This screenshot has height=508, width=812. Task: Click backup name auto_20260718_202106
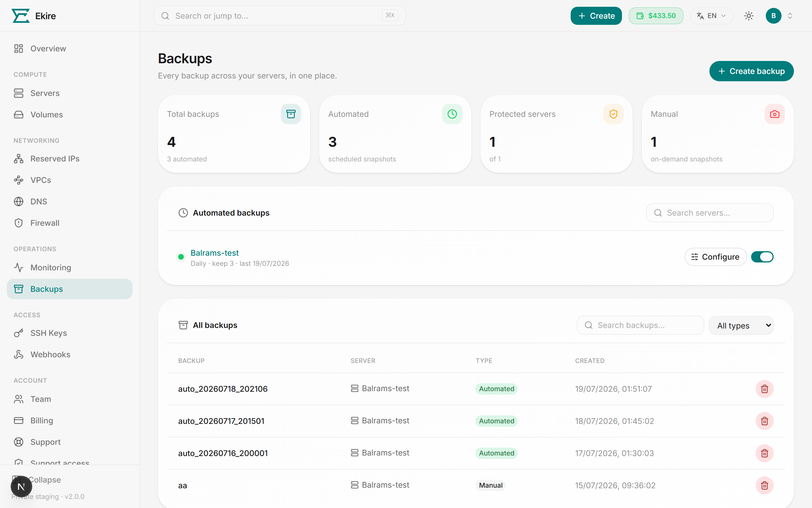pos(223,389)
